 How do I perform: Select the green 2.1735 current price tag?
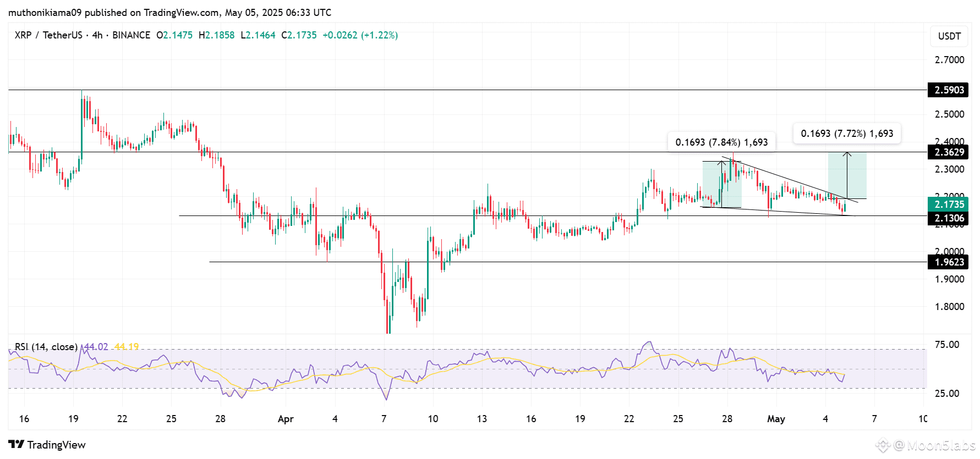949,204
